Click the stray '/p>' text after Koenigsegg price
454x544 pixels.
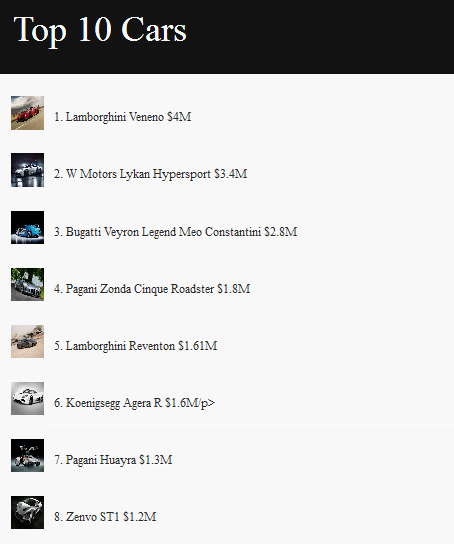pyautogui.click(x=207, y=403)
